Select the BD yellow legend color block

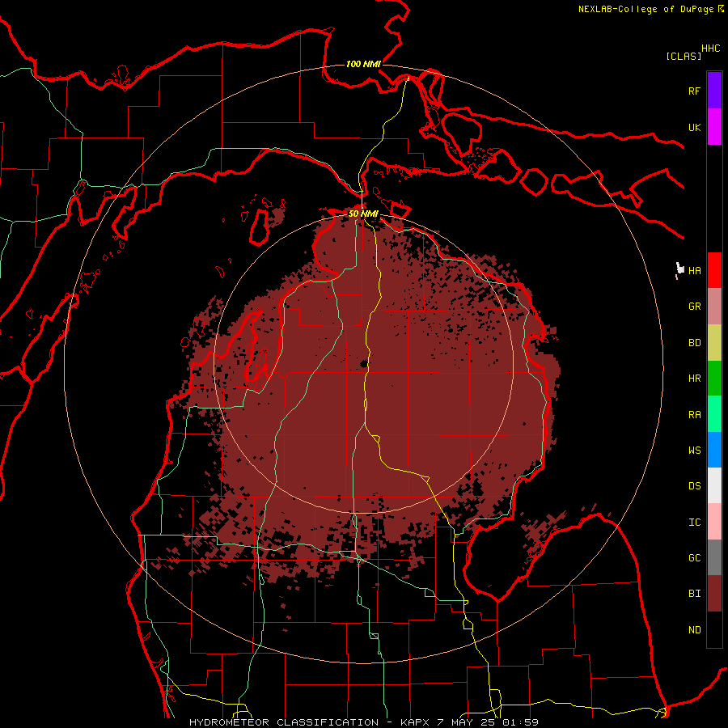click(x=714, y=342)
